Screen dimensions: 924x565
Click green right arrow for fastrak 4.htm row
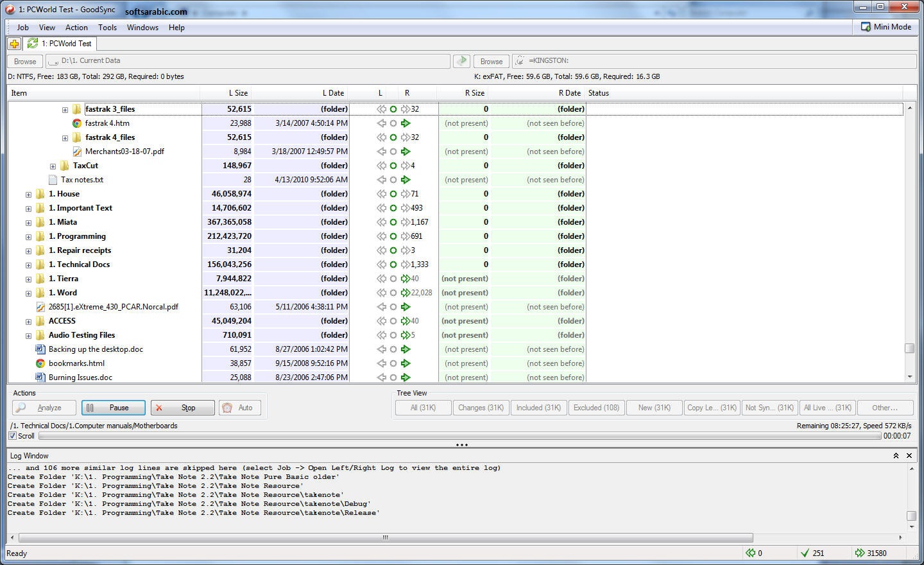(x=405, y=123)
